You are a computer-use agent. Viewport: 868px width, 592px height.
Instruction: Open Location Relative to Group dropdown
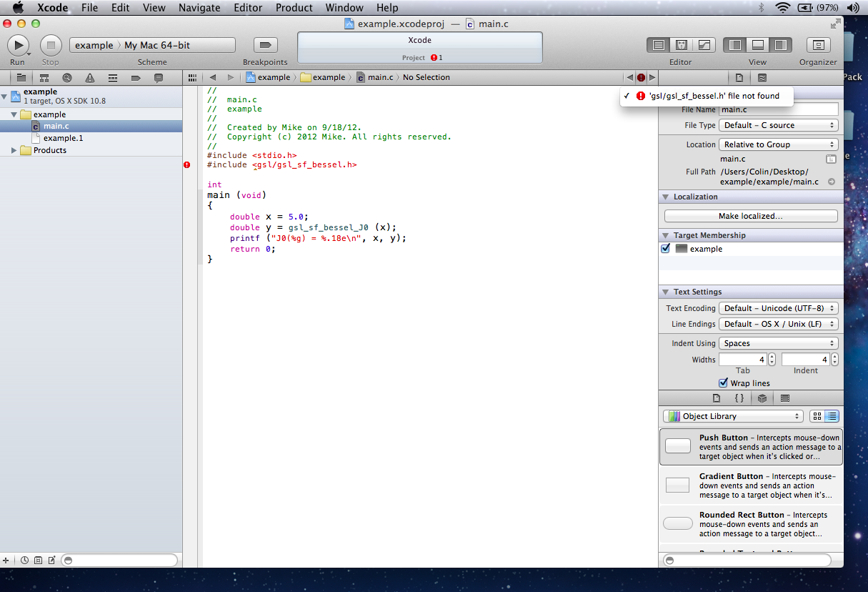[778, 144]
